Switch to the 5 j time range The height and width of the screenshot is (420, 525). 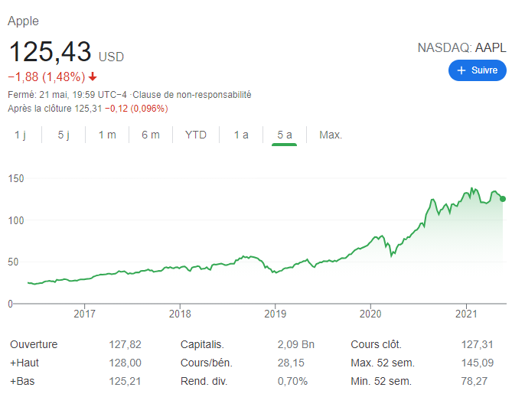(64, 135)
